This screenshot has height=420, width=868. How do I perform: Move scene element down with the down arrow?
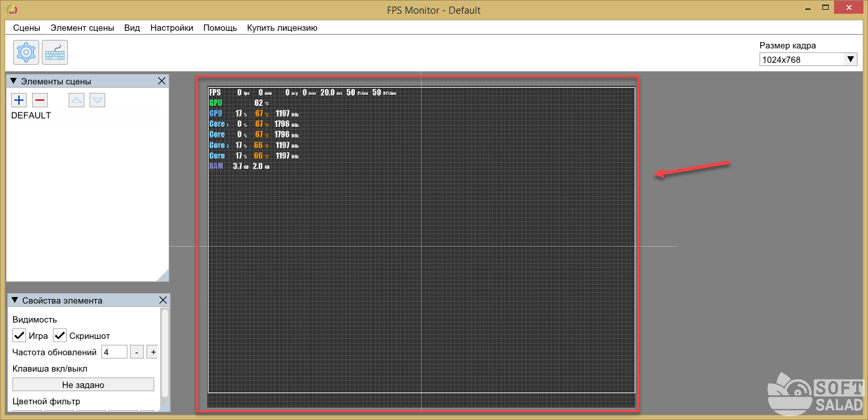tap(97, 100)
